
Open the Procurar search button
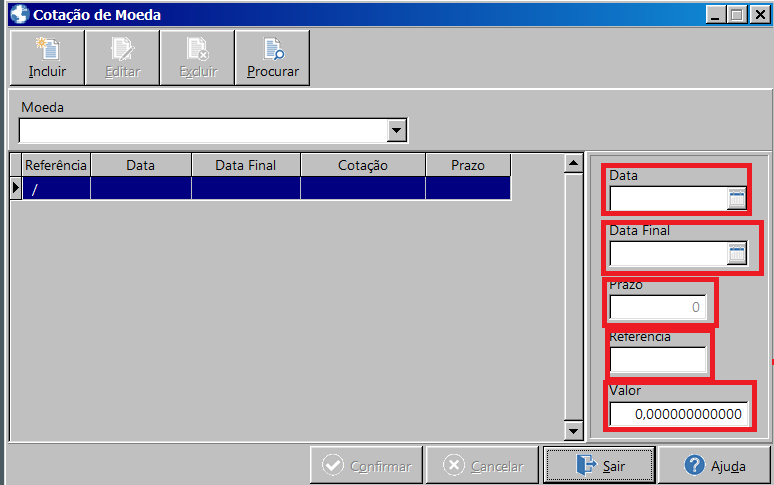tap(272, 58)
